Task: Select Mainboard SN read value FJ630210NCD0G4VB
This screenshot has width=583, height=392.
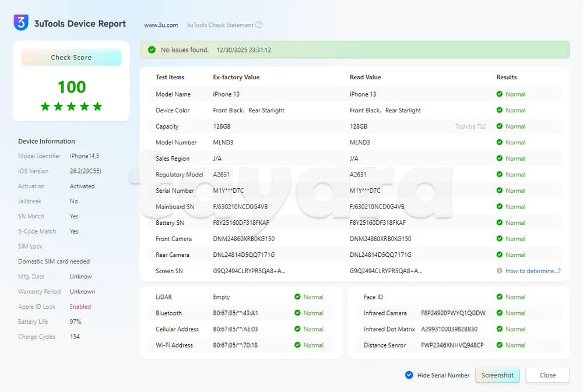Action: 377,207
